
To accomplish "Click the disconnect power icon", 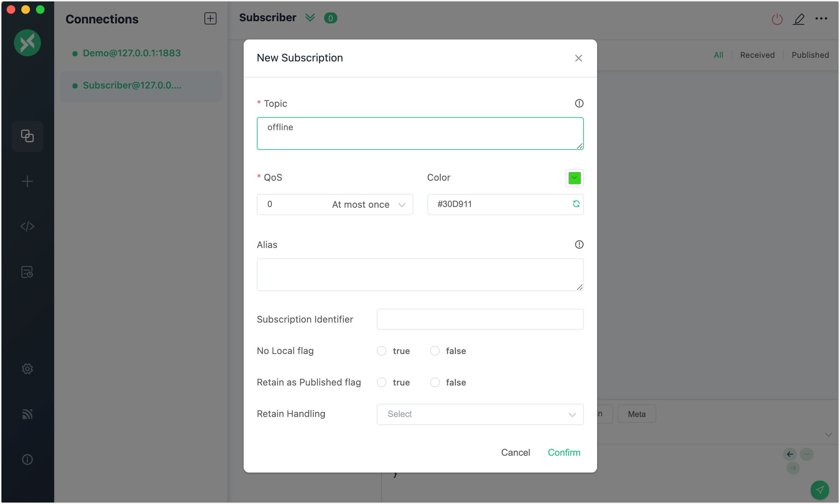I will (x=777, y=19).
